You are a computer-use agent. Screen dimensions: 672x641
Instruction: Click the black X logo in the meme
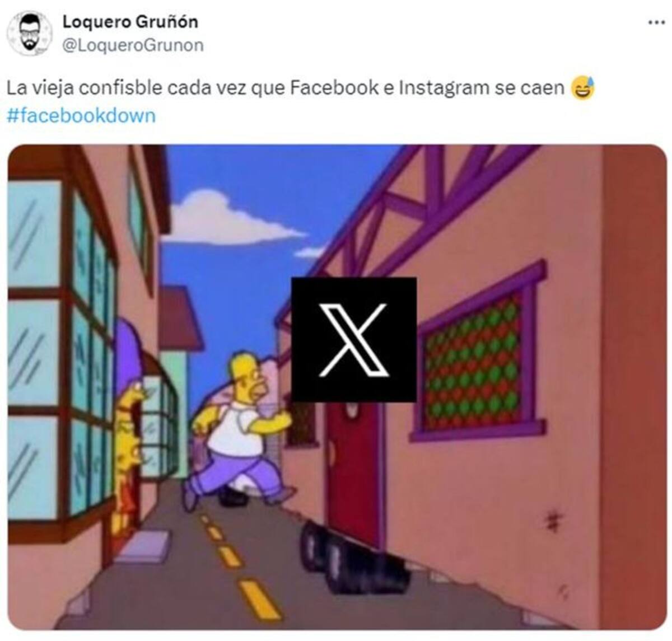coord(354,339)
